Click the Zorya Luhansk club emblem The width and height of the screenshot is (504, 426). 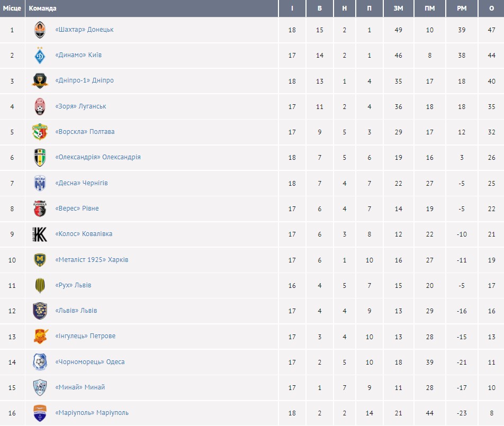40,106
